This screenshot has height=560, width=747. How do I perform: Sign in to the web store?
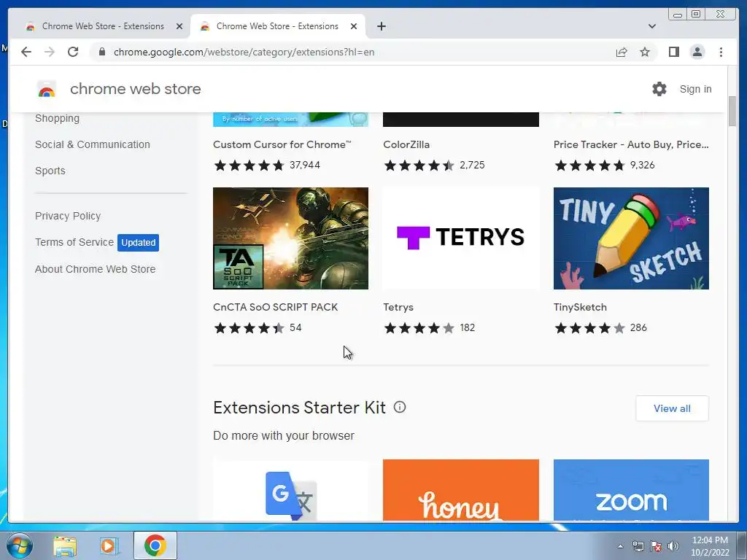click(695, 89)
